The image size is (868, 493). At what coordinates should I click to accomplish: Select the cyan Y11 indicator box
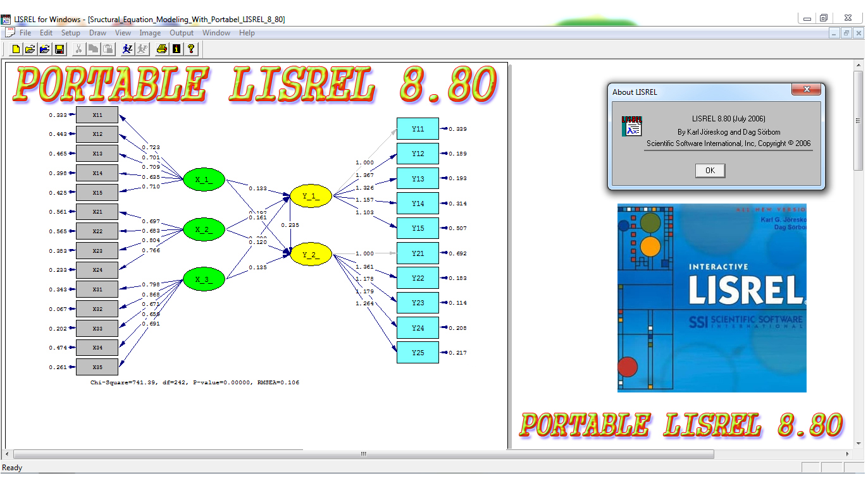pos(418,129)
